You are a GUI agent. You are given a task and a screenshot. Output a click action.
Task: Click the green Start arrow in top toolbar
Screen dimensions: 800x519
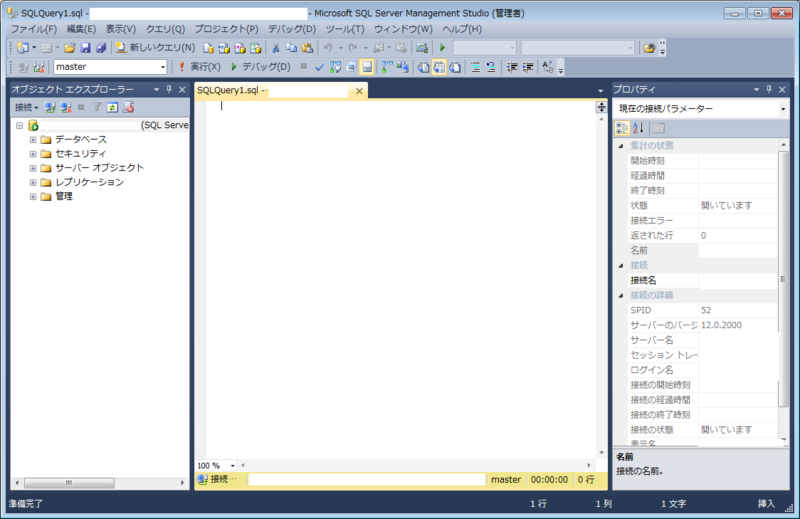coord(442,48)
